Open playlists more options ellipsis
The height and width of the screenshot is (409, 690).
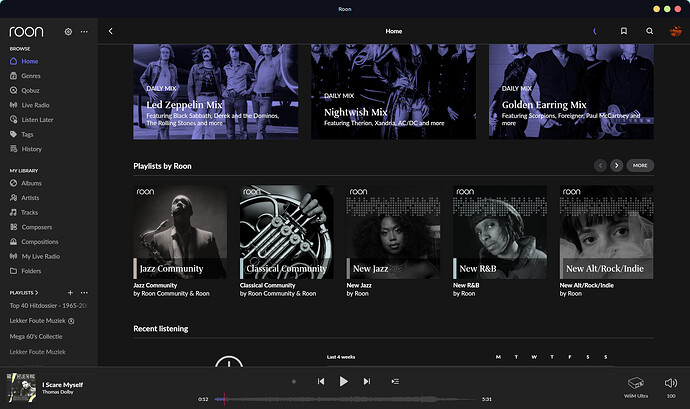click(x=84, y=292)
